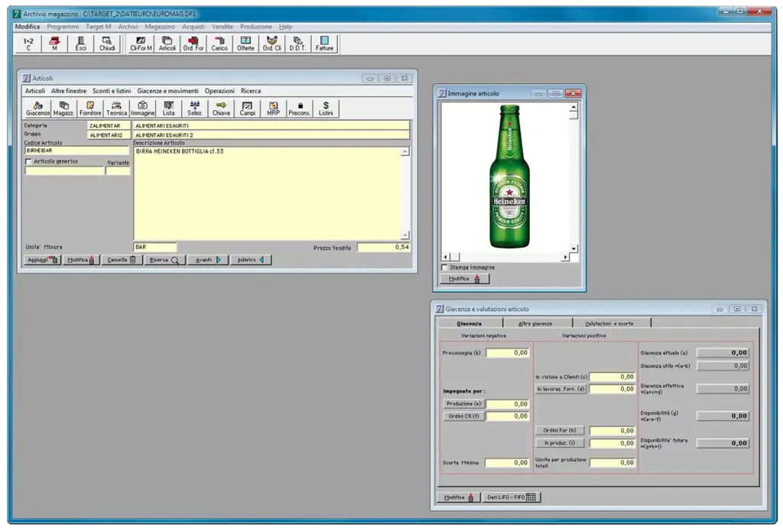Open the Vendite menu
Viewport: 783px width, 532px height.
[223, 27]
